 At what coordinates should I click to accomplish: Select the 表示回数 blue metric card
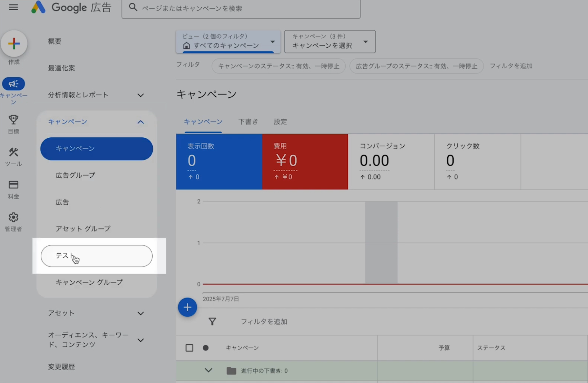pos(219,161)
